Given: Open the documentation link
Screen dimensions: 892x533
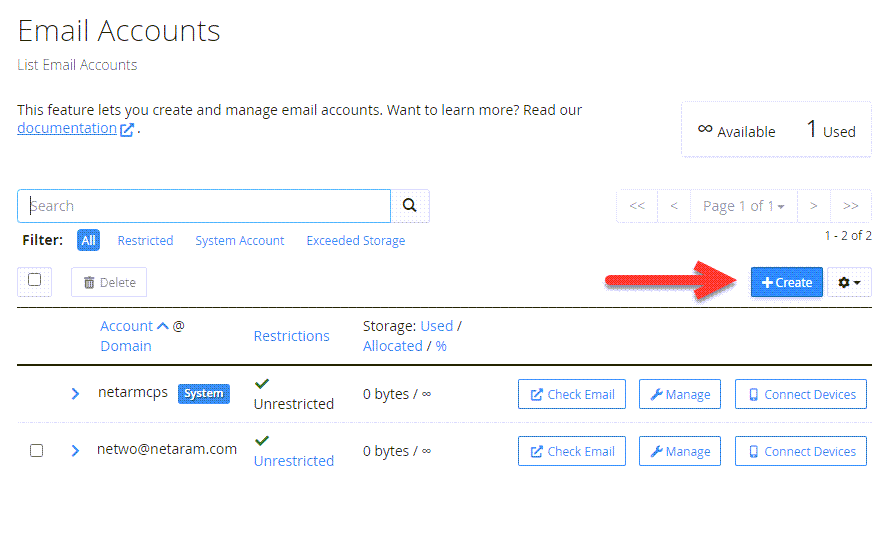Looking at the screenshot, I should point(66,128).
